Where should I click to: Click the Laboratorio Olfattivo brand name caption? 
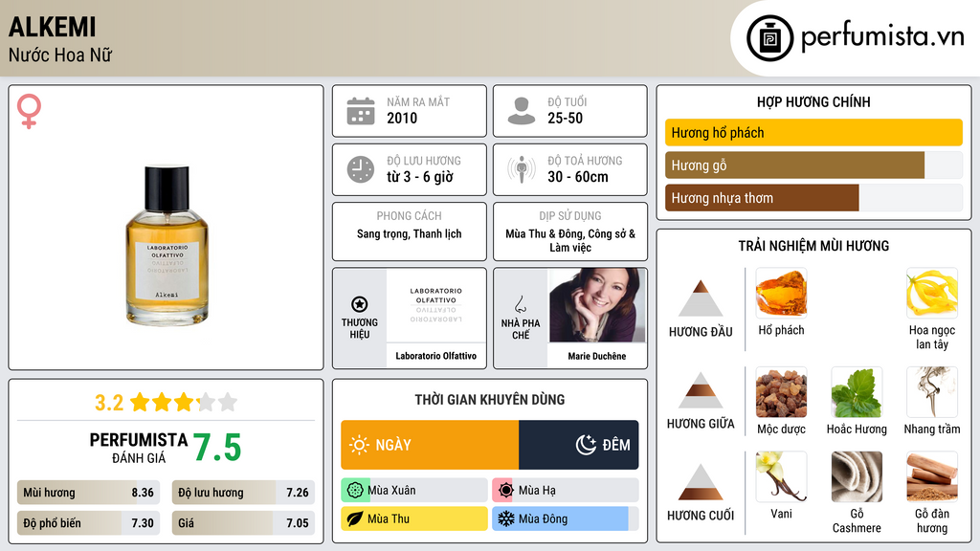[x=435, y=356]
